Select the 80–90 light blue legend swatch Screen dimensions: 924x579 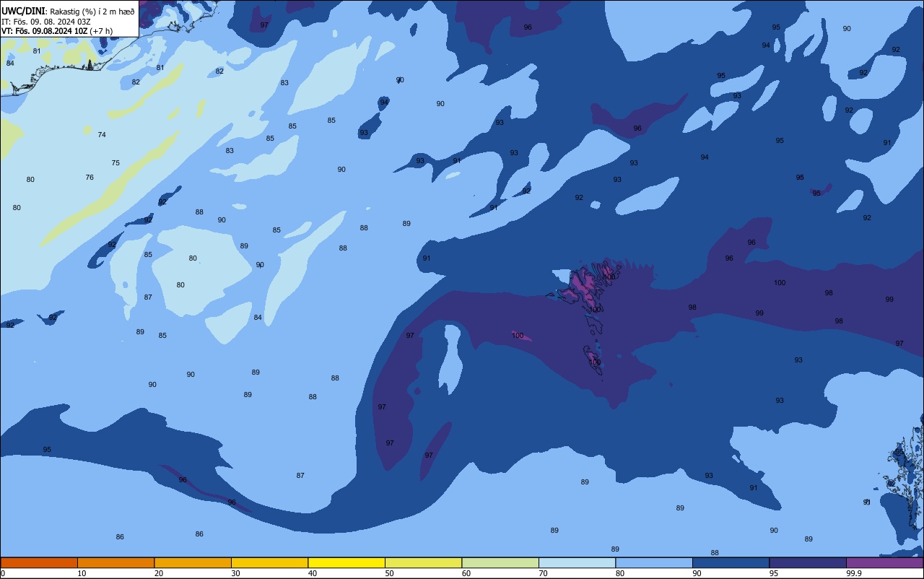[654, 562]
